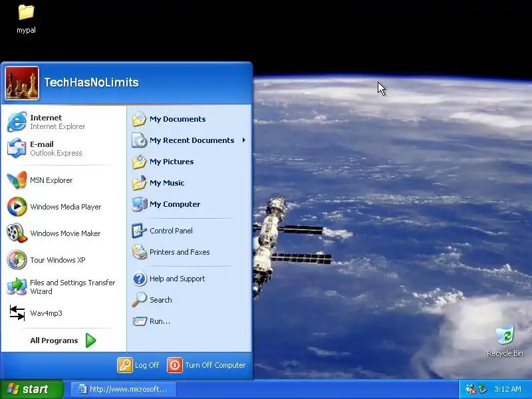Image resolution: width=532 pixels, height=399 pixels.
Task: Open the My Music folder icon
Action: click(139, 183)
